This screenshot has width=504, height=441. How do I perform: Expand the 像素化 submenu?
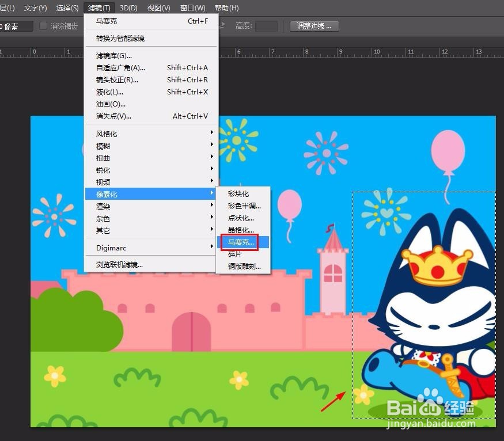(151, 194)
